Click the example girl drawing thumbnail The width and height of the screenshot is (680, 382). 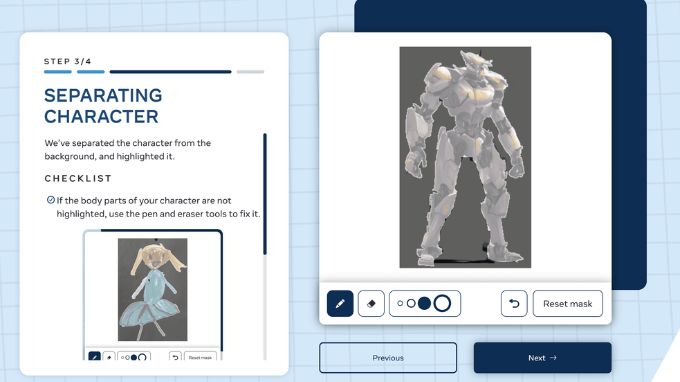(153, 289)
